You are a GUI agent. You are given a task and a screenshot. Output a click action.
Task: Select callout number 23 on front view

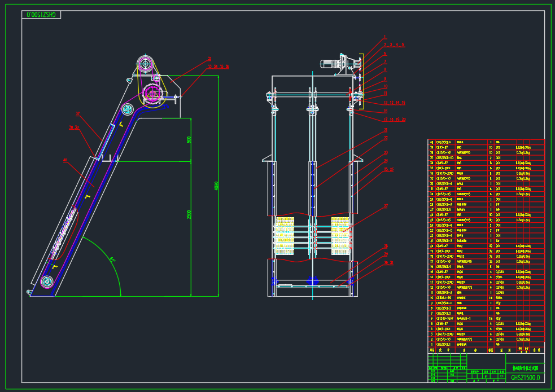tap(386, 153)
